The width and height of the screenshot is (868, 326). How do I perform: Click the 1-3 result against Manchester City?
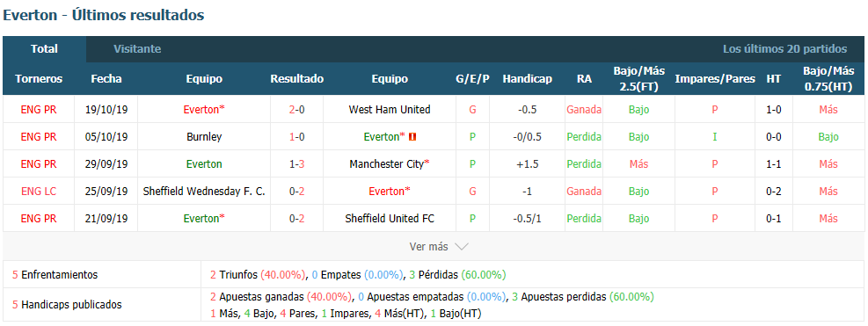click(x=296, y=163)
